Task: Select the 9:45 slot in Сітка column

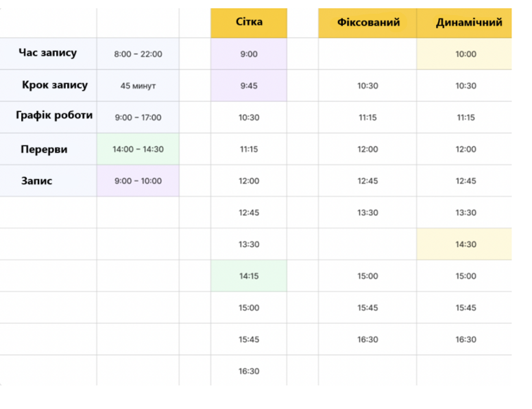Action: pyautogui.click(x=249, y=86)
